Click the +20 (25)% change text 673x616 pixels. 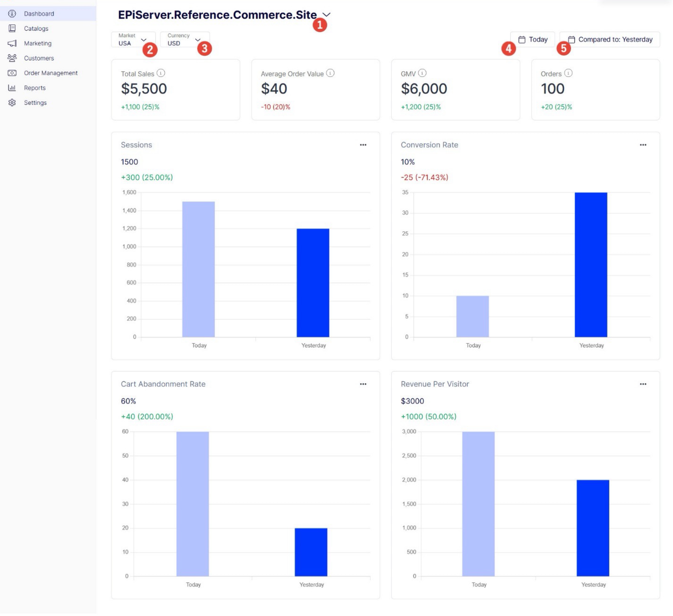click(556, 107)
